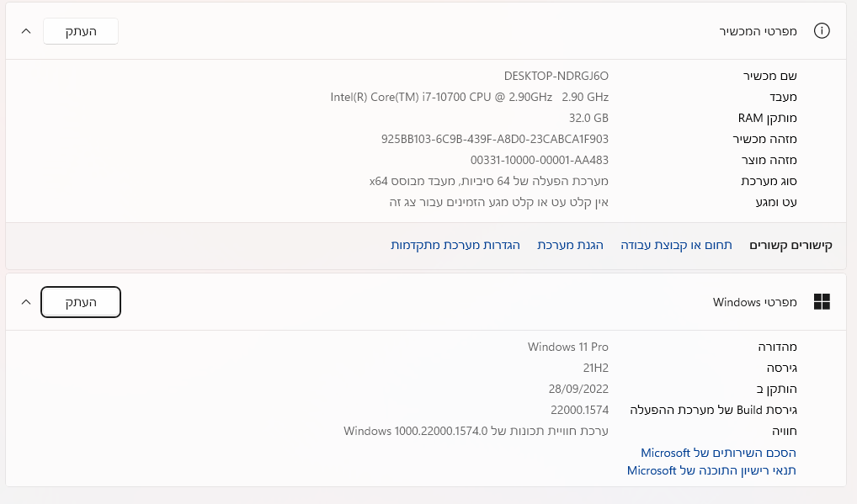Click the product ID 00331-10000-00001-AA483

pyautogui.click(x=539, y=160)
